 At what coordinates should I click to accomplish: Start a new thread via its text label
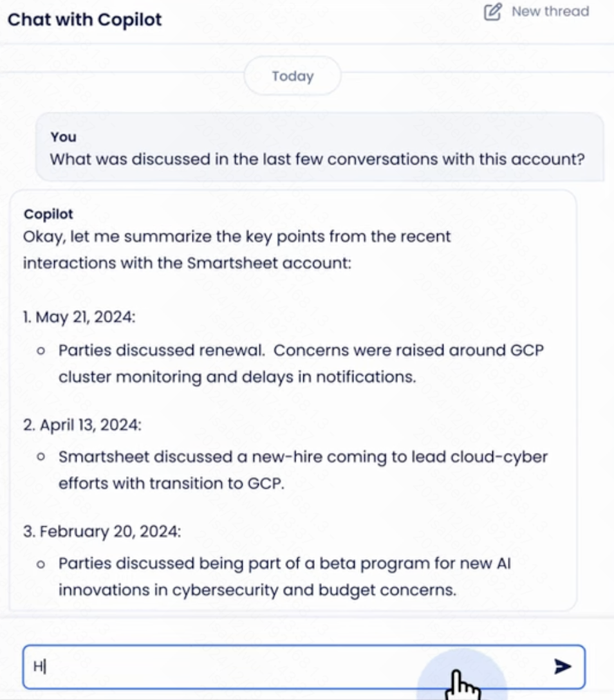coord(550,12)
